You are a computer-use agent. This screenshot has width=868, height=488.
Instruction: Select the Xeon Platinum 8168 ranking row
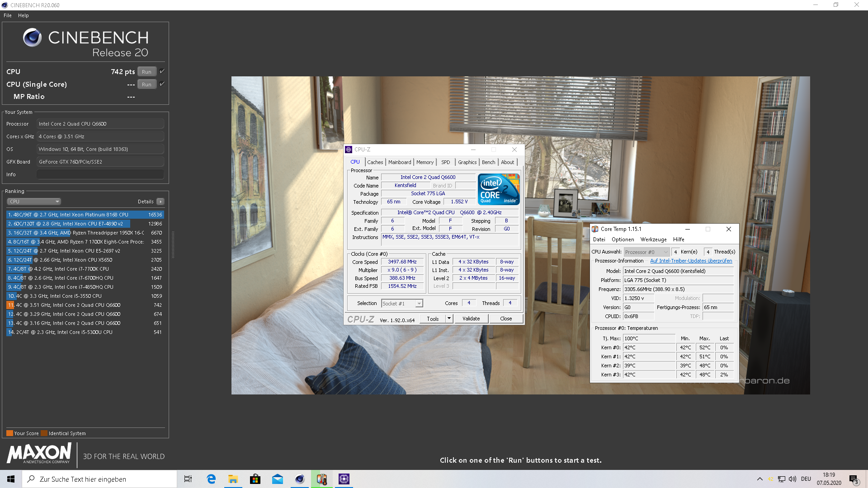[85, 215]
